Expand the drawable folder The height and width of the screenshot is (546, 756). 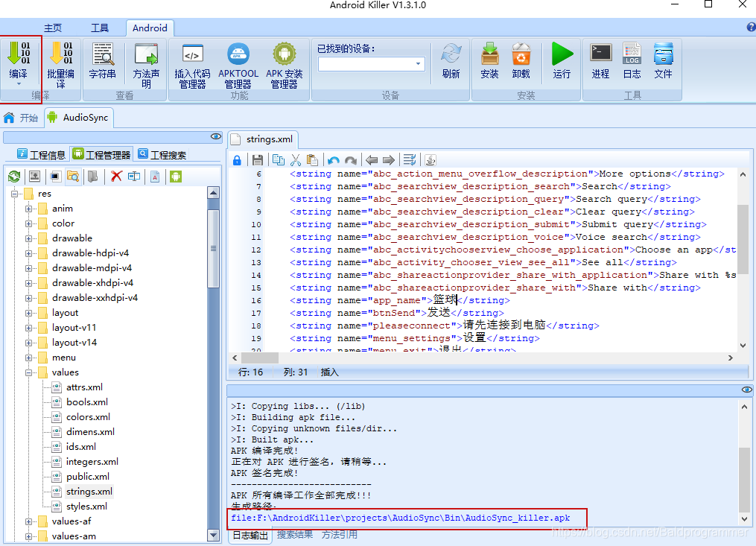click(28, 239)
